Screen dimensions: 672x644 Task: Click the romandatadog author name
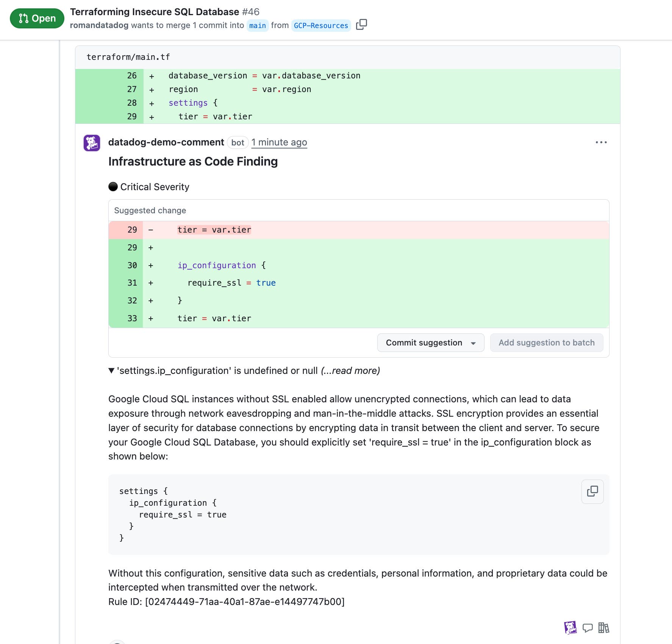98,25
